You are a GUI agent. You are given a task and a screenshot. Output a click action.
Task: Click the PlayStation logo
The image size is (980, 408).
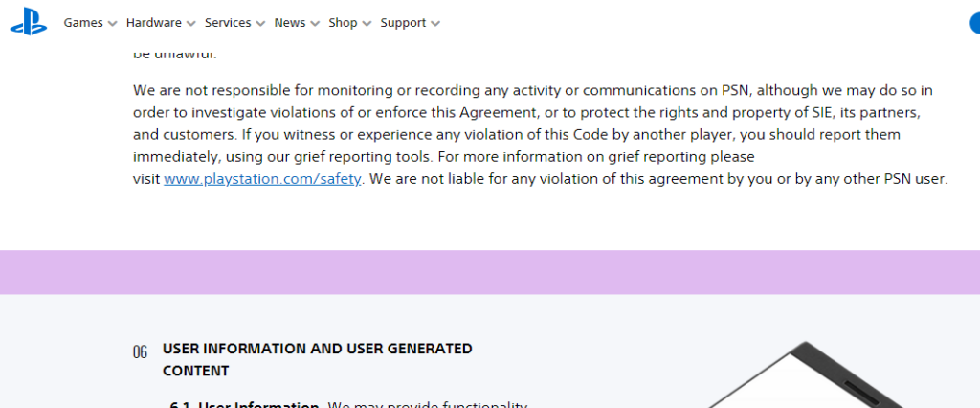tap(28, 23)
